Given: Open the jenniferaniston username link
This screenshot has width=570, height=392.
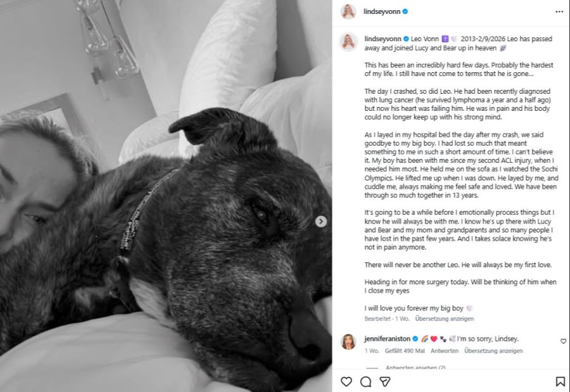Looking at the screenshot, I should (x=387, y=339).
